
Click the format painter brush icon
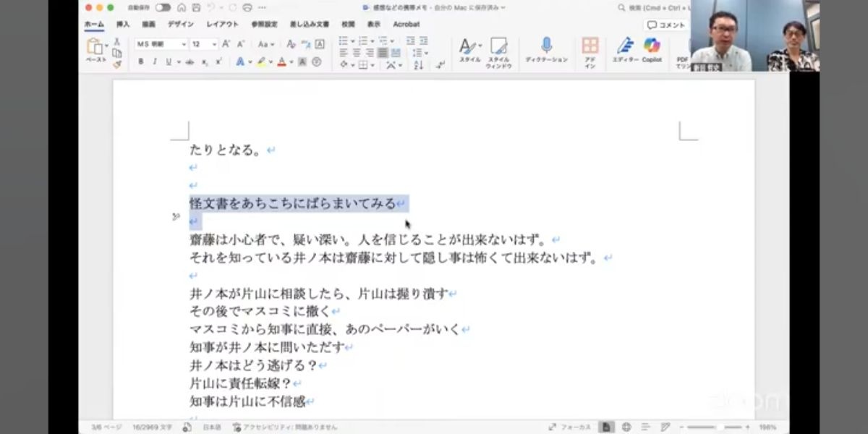[116, 64]
